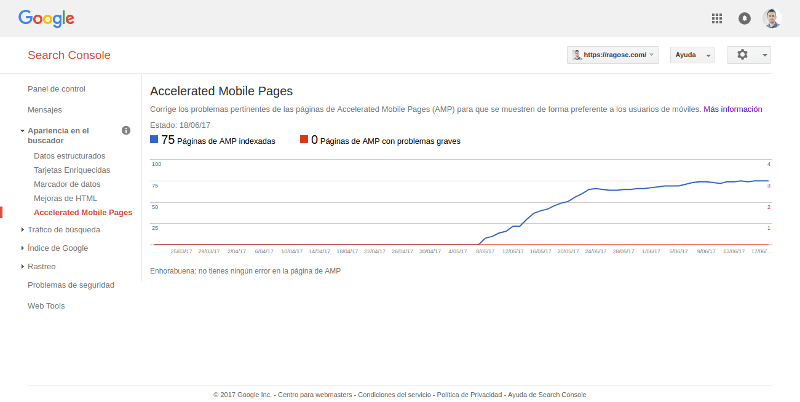Click the Accelerated Mobile Pages page heading
The image size is (800, 402).
221,91
